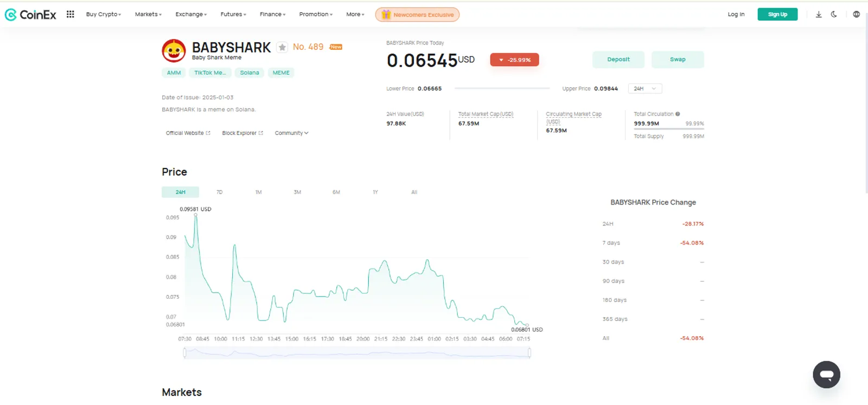Click Circulating Market Cap label
The width and height of the screenshot is (868, 405).
pos(573,118)
